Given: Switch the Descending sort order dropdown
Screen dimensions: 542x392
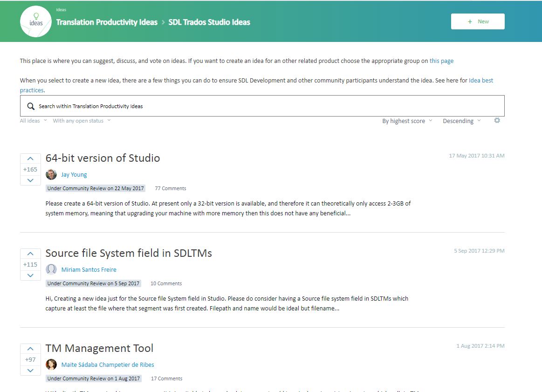Looking at the screenshot, I should [x=461, y=121].
